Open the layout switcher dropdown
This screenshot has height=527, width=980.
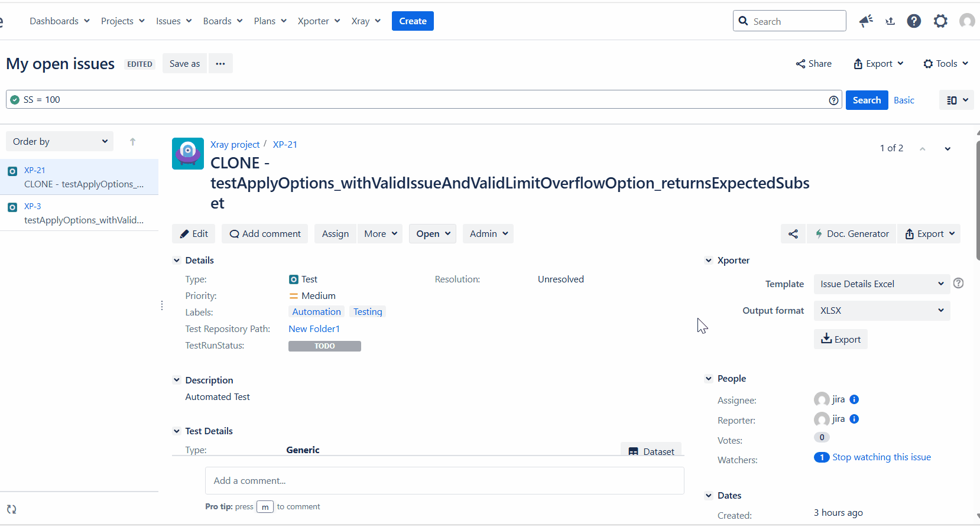[x=956, y=100]
